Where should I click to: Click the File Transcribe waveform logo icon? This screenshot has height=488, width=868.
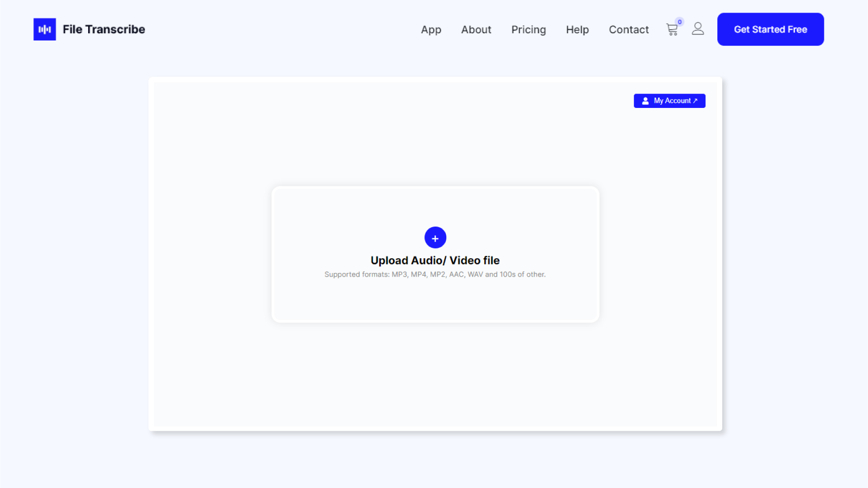pyautogui.click(x=45, y=29)
